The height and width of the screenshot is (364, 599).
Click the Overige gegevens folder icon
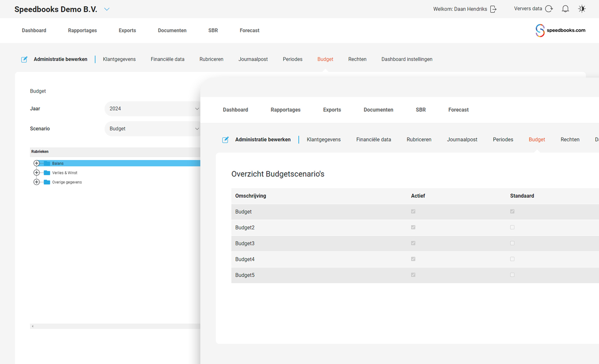(x=47, y=182)
